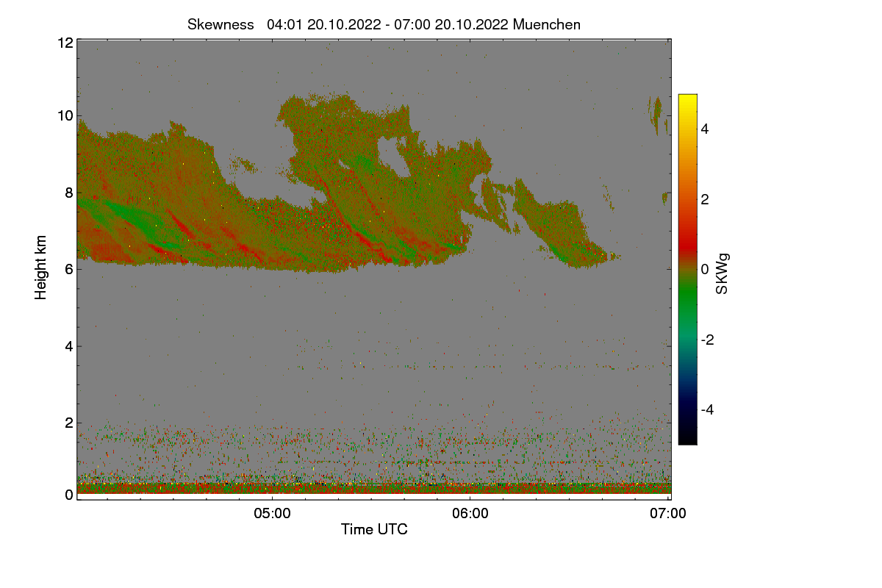This screenshot has width=882, height=588.
Task: Click the 07:00 time tick label
Action: 668,514
